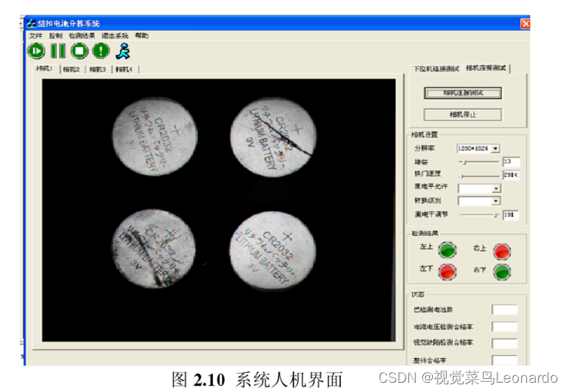The width and height of the screenshot is (569, 392).
Task: Click the green exclamation alert toolbar icon
Action: click(101, 51)
